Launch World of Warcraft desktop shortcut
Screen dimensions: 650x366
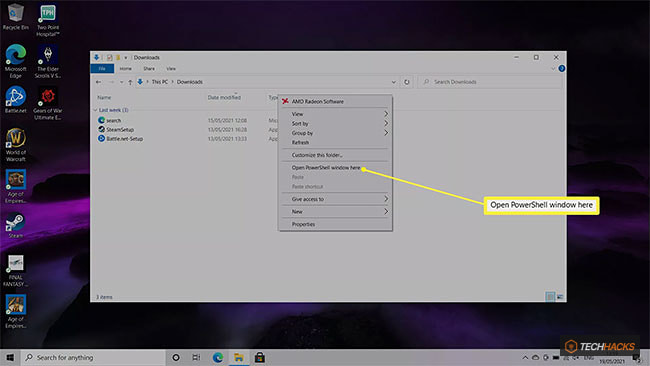click(16, 145)
